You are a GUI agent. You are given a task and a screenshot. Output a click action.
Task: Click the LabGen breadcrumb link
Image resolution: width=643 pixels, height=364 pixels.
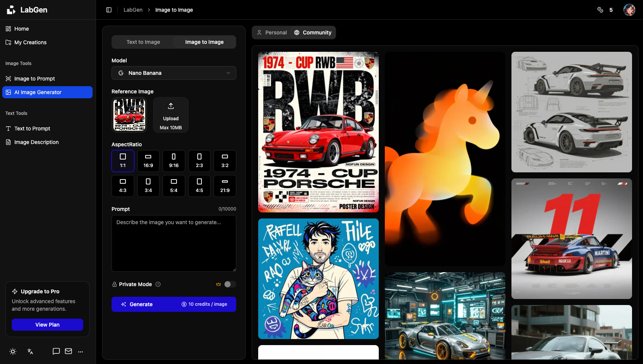tap(133, 10)
